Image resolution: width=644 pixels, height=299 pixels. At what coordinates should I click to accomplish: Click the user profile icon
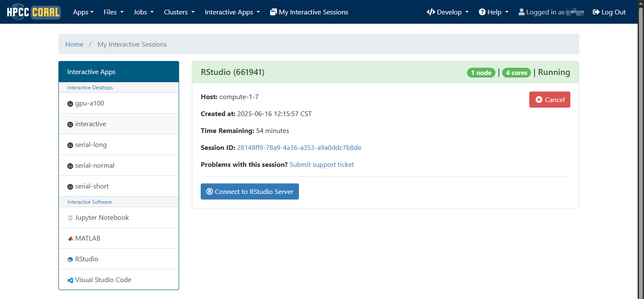tap(521, 12)
